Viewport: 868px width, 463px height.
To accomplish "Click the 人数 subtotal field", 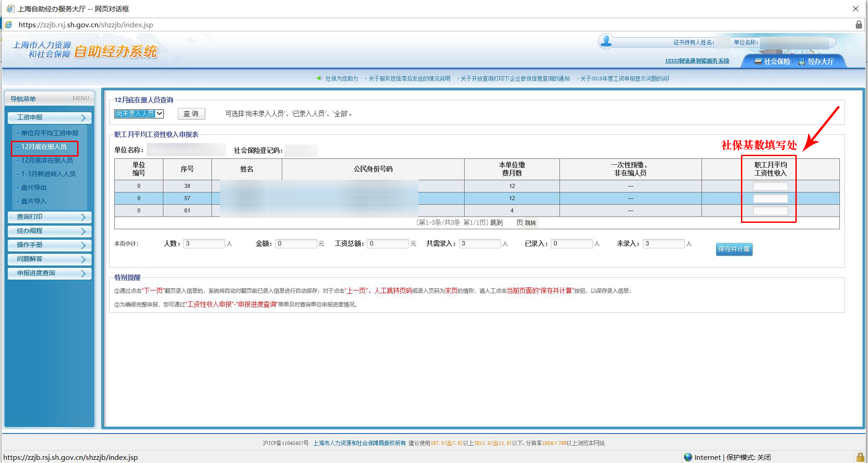I will (x=204, y=244).
